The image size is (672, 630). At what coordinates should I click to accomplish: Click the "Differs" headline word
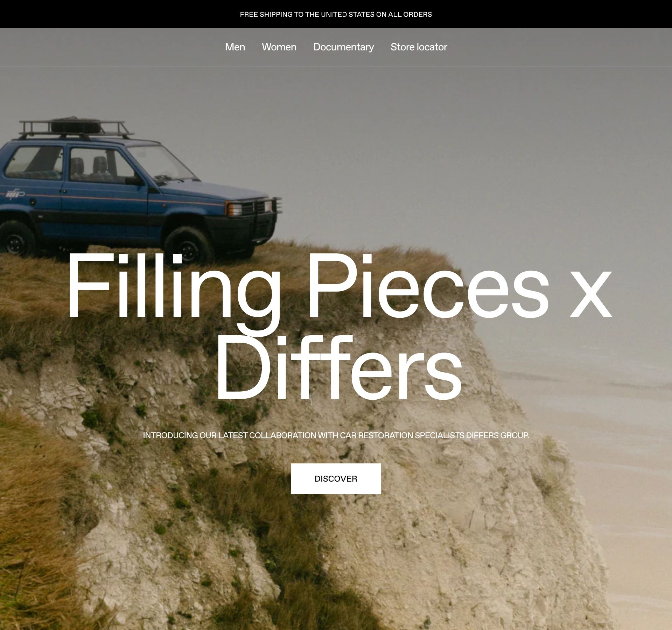click(x=338, y=367)
